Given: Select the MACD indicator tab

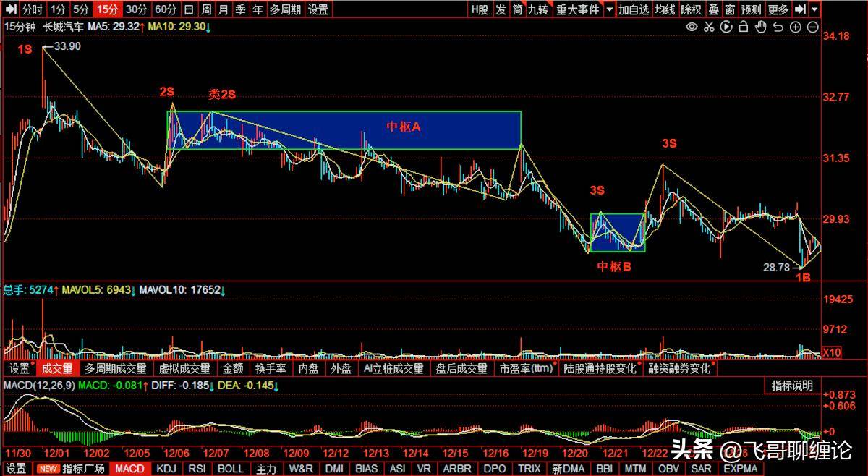Looking at the screenshot, I should click(130, 469).
